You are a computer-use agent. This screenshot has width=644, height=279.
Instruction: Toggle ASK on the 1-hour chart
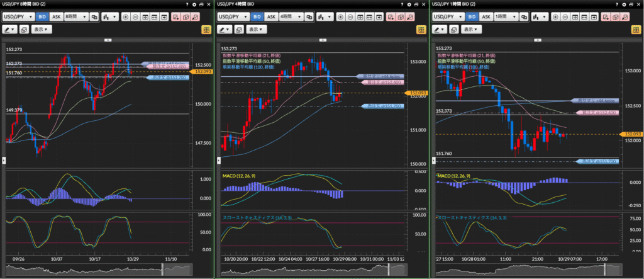(485, 17)
